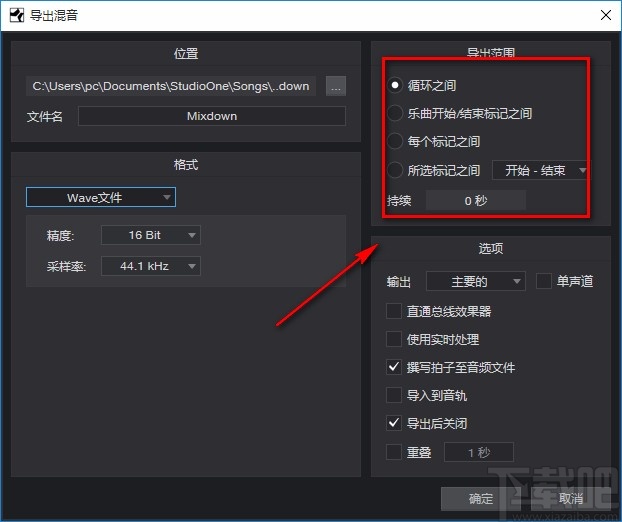622x522 pixels.
Task: Uncheck the 撰写拍子至音频文件 checkbox
Action: tap(394, 367)
